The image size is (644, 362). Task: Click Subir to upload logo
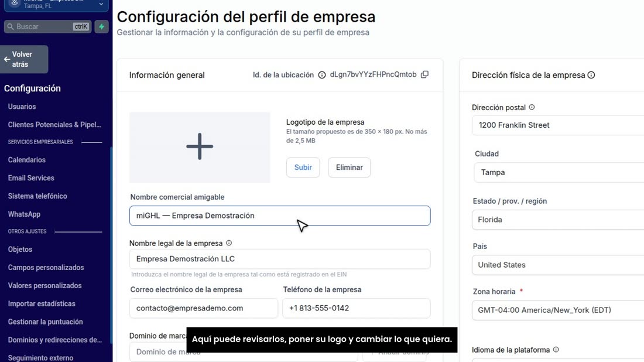pos(303,168)
